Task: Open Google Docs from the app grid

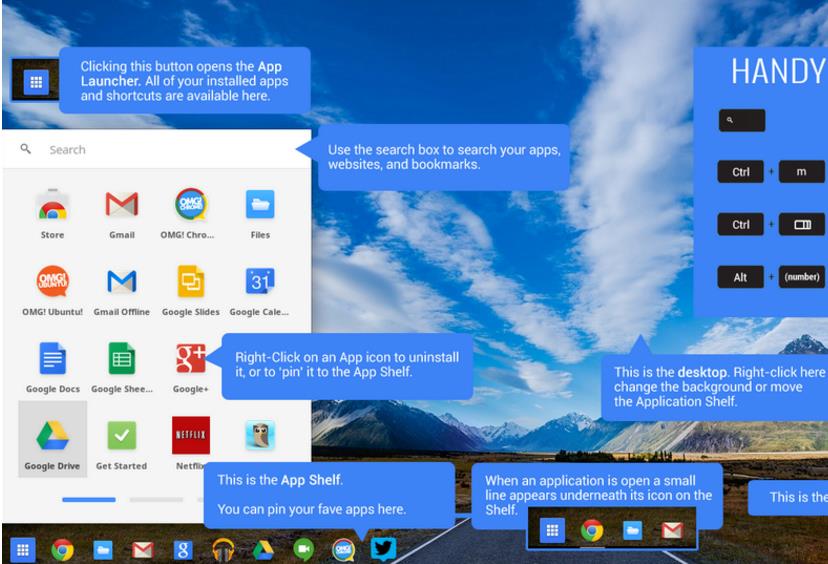Action: coord(52,360)
